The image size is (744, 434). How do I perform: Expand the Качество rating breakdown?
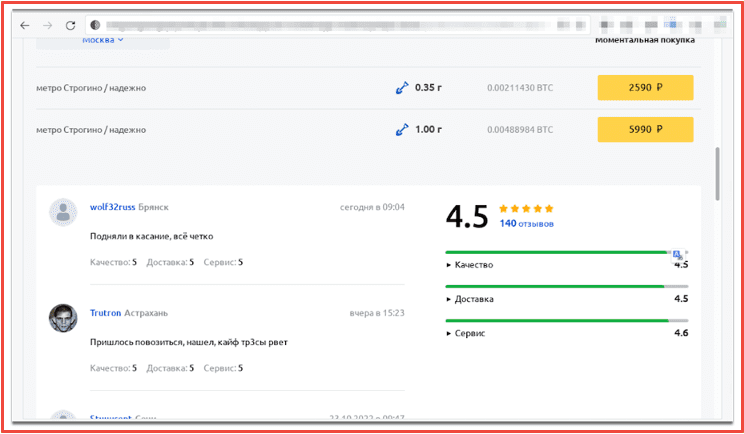coord(470,265)
